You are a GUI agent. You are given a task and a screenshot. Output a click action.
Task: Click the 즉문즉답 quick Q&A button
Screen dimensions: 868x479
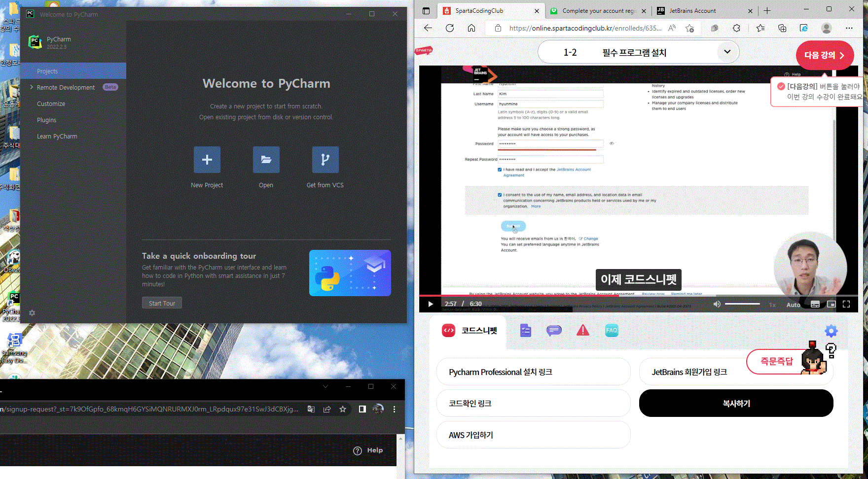point(777,361)
